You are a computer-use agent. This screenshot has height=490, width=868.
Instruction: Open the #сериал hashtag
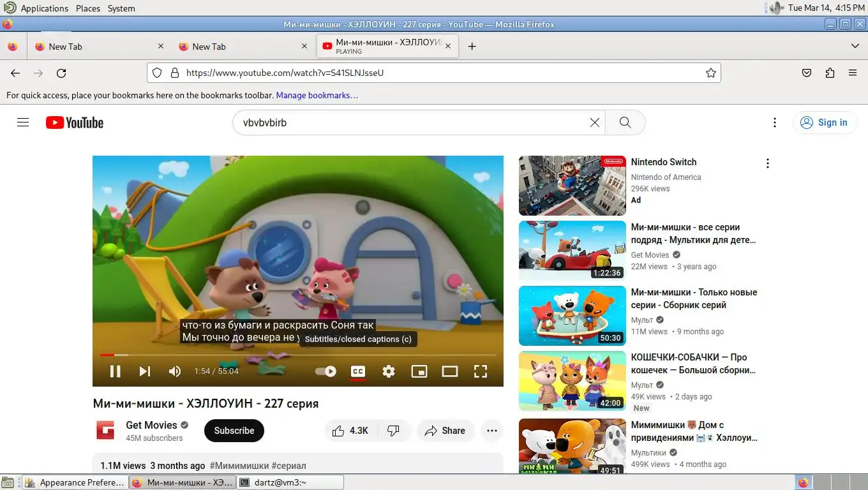coord(288,466)
